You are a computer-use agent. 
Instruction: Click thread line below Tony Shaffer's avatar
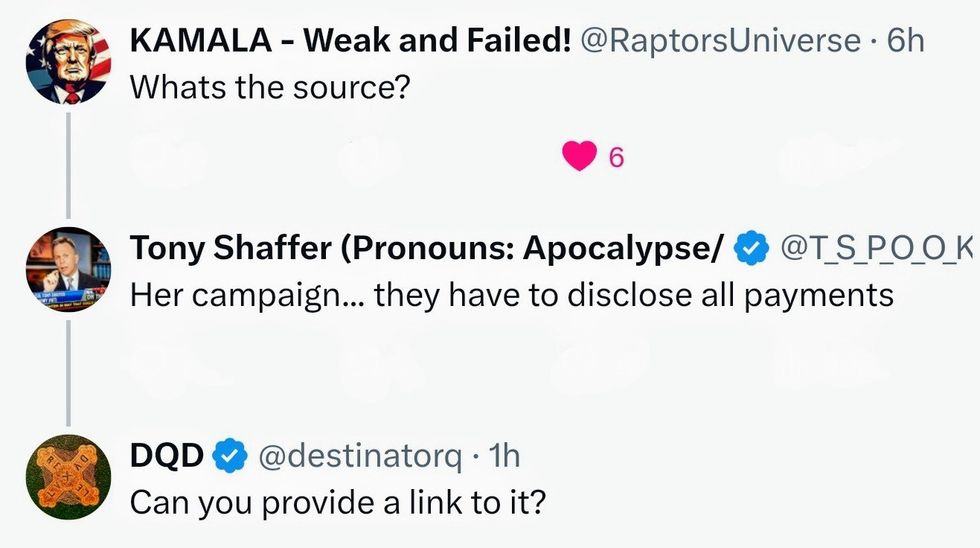pyautogui.click(x=67, y=369)
